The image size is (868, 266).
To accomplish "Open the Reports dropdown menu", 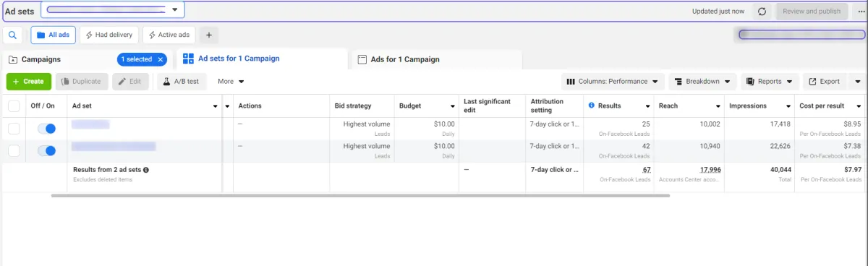I will click(769, 82).
